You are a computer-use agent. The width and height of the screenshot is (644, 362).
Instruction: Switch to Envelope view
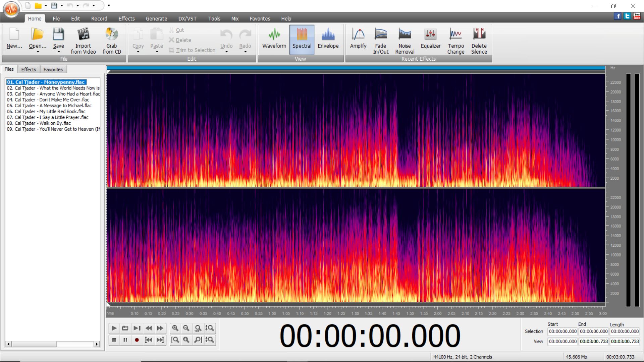click(x=328, y=40)
